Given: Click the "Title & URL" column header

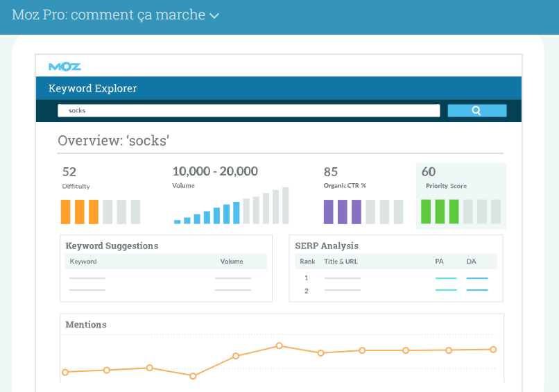Looking at the screenshot, I should coord(341,262).
